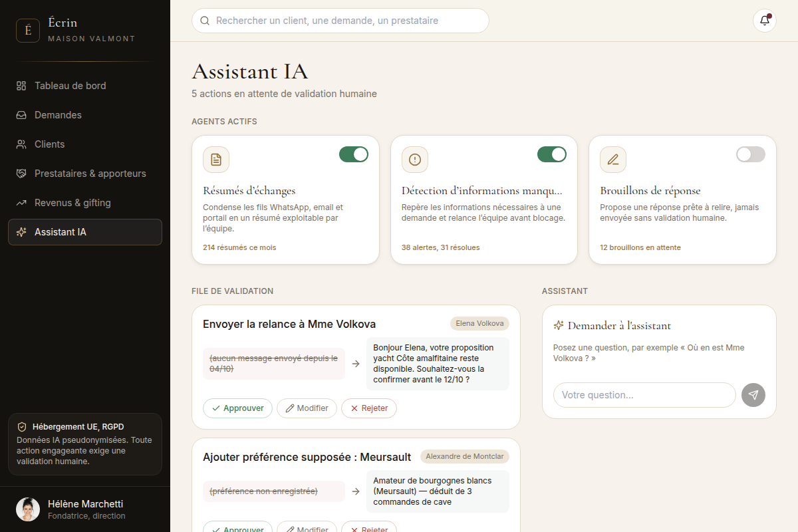Modify the Volkova relance message

[307, 408]
